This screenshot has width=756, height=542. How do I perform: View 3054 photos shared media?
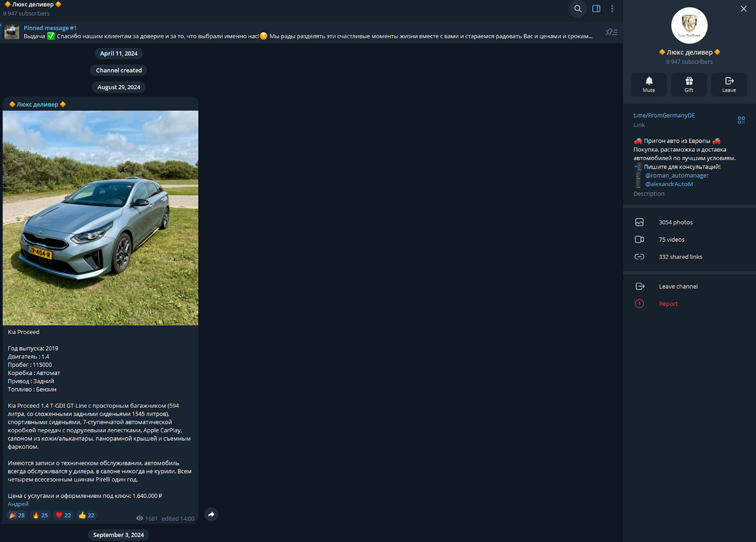pos(675,223)
